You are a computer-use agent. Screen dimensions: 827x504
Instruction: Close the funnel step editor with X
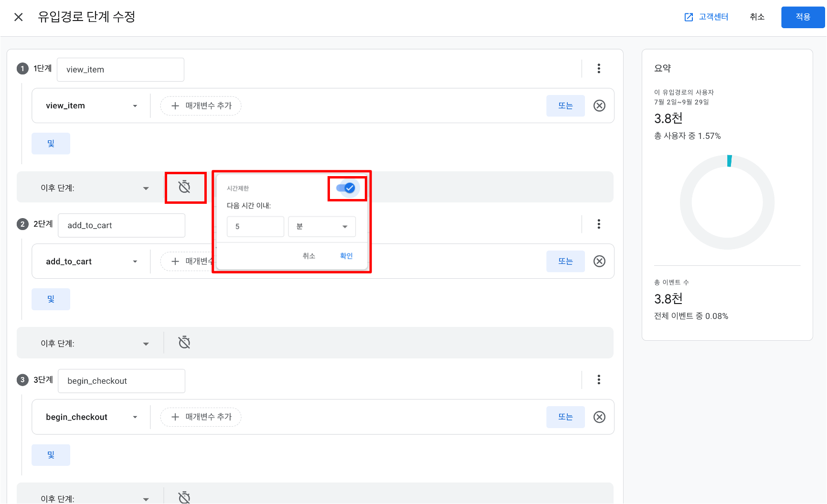click(19, 17)
